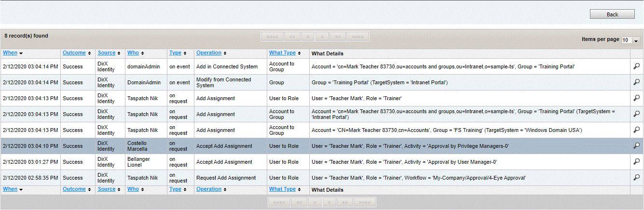Image resolution: width=644 pixels, height=210 pixels.
Task: Sort by What Type column header
Action: (282, 53)
